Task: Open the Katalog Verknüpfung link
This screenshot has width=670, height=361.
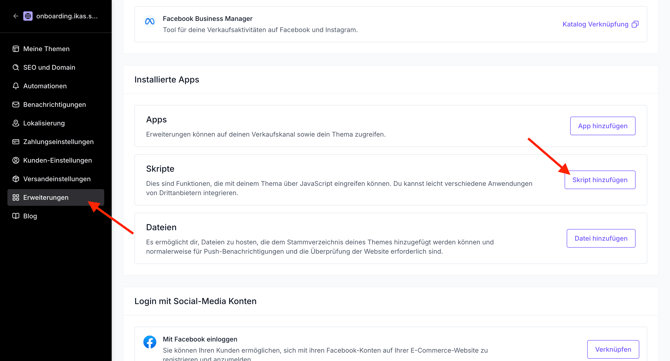Action: [x=595, y=24]
